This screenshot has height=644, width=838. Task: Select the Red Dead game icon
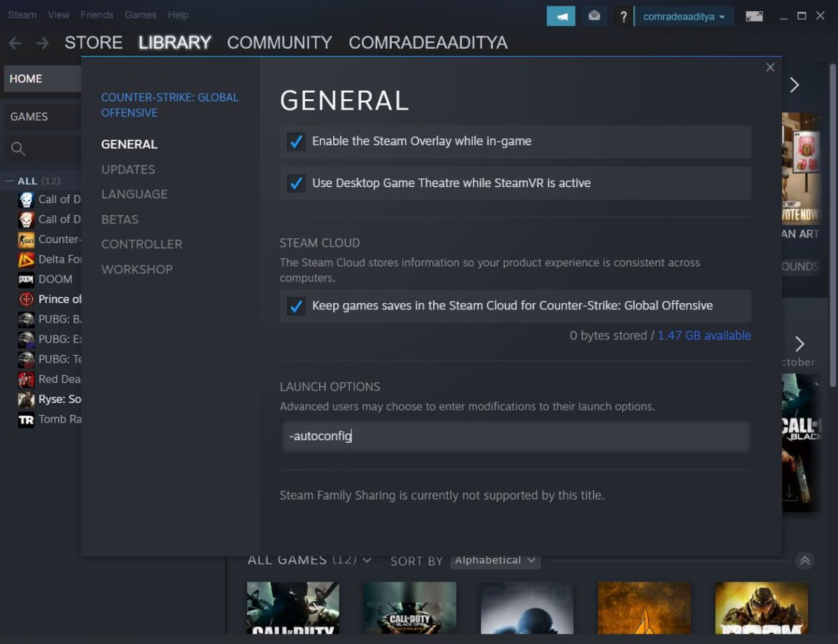(27, 379)
